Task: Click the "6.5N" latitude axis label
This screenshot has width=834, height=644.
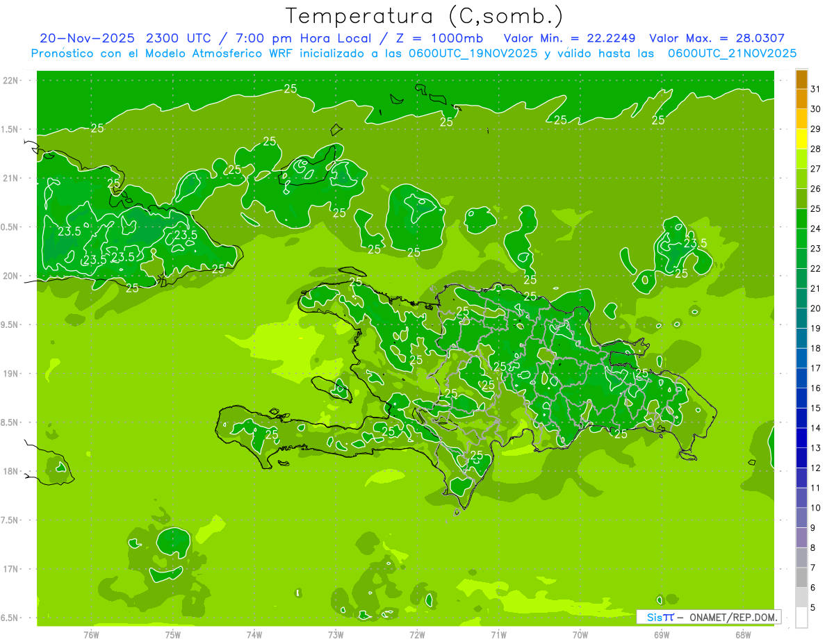Action: click(10, 618)
